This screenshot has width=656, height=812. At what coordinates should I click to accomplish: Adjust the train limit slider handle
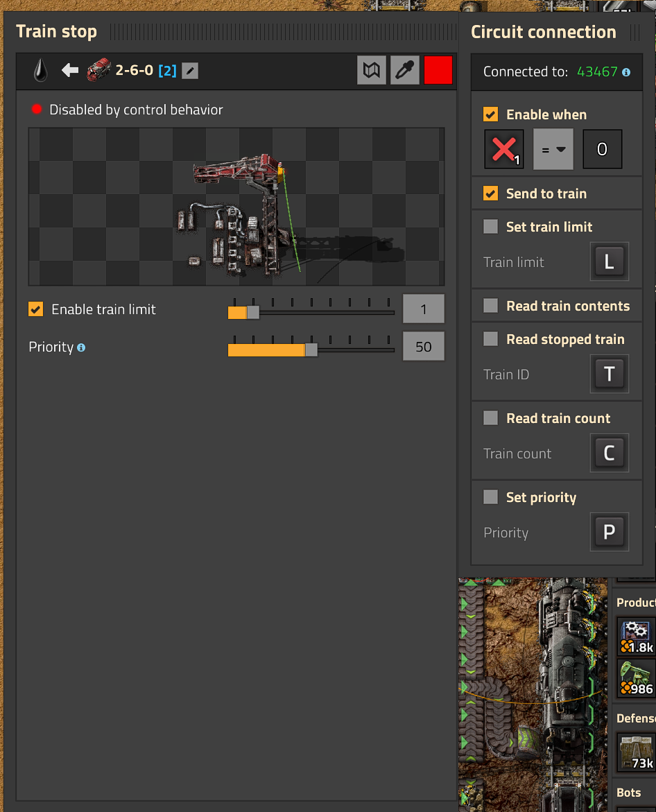(252, 312)
